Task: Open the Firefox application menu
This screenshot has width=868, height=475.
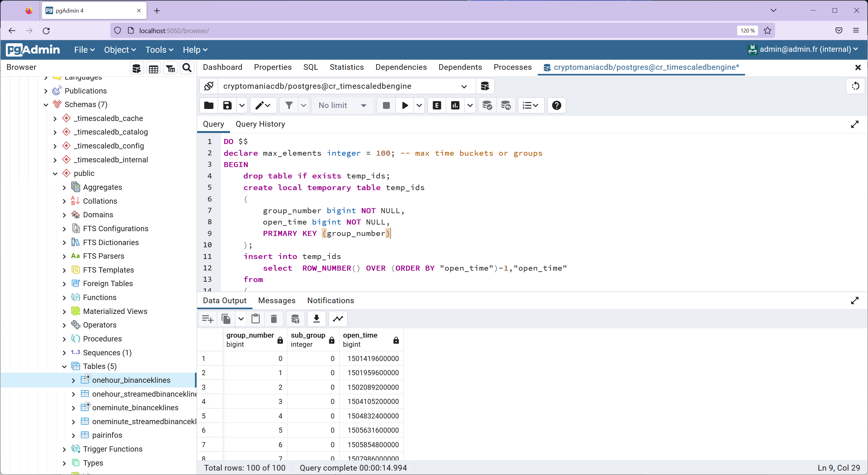Action: point(856,31)
